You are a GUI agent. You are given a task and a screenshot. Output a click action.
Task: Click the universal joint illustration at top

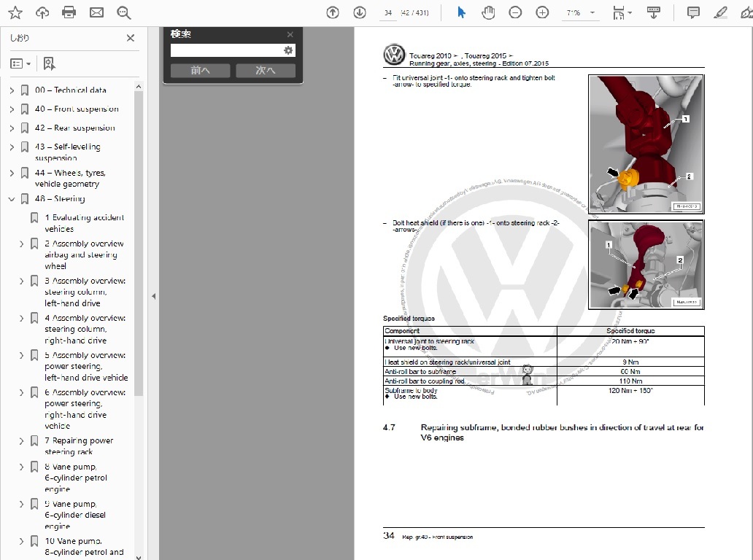646,144
